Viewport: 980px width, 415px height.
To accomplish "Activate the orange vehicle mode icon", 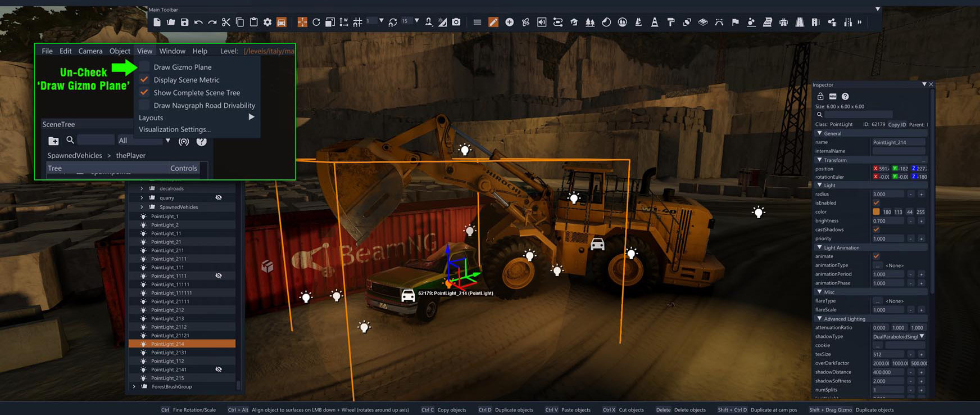I will 282,22.
